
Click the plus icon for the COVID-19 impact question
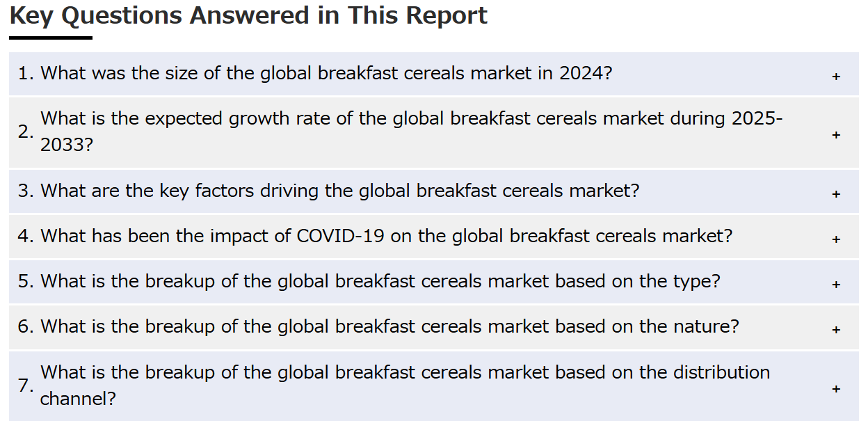coord(836,239)
